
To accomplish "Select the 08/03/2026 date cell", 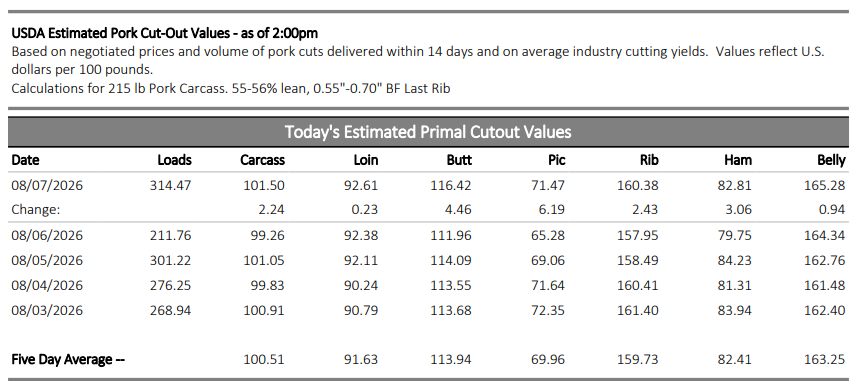I will [x=47, y=311].
